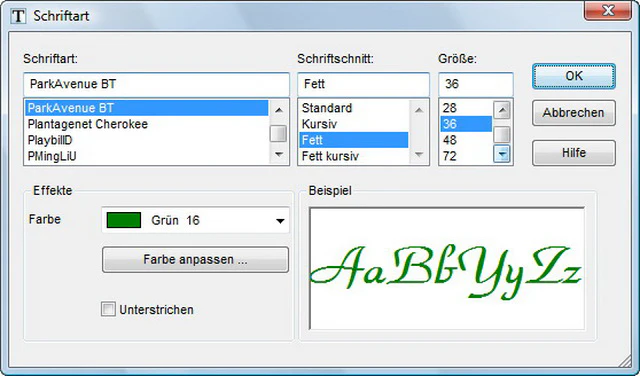Select PlaybillD font in the list
This screenshot has width=640, height=376.
(147, 140)
